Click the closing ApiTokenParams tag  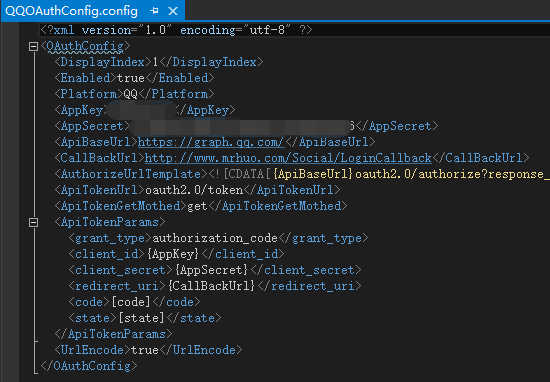click(x=113, y=334)
